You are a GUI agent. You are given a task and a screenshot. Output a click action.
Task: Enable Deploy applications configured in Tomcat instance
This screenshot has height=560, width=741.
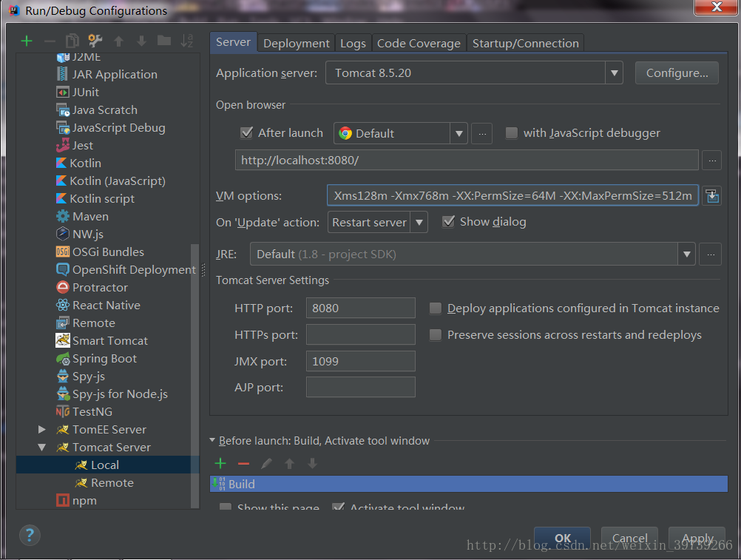436,308
